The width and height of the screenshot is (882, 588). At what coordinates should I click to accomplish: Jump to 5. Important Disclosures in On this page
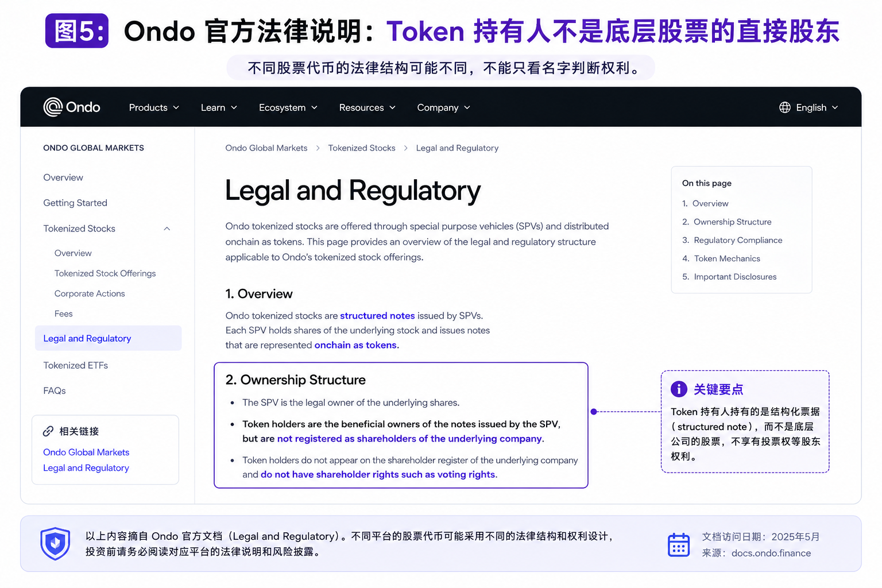coord(729,277)
